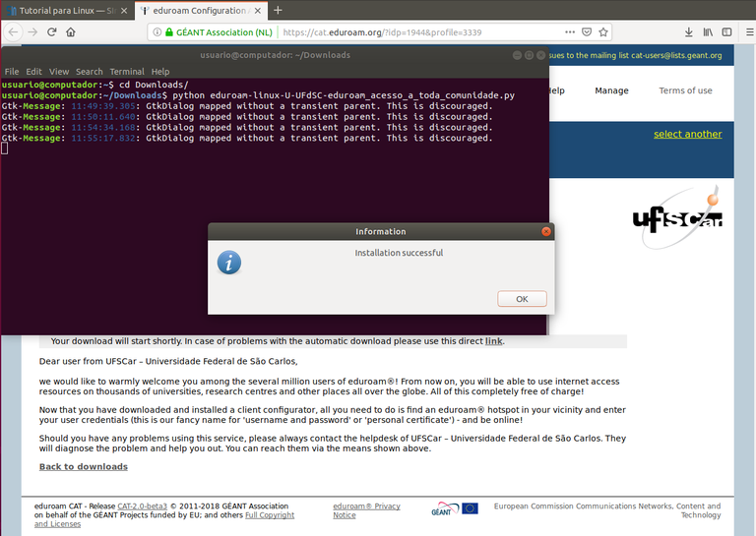Click the GÉANT logo in footer
Viewport: 756px width, 536px height.
pyautogui.click(x=445, y=508)
